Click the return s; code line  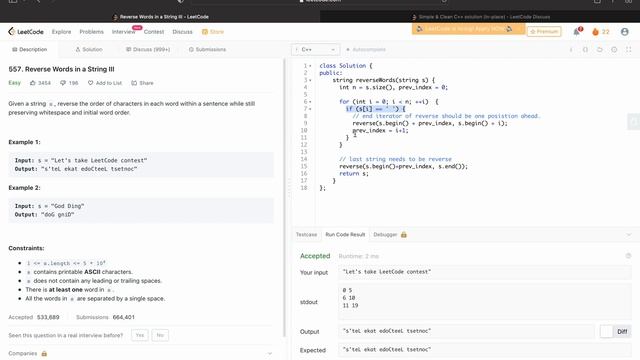[x=353, y=173]
